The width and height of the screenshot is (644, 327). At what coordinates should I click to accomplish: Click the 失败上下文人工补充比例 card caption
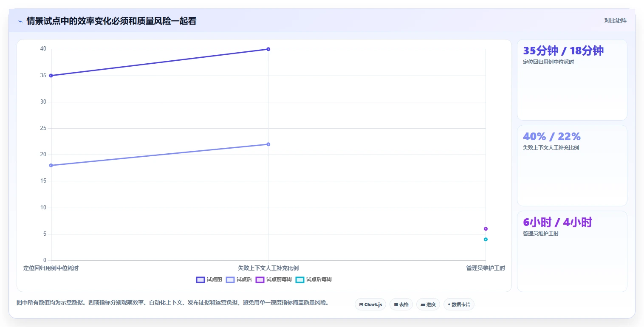tap(551, 148)
